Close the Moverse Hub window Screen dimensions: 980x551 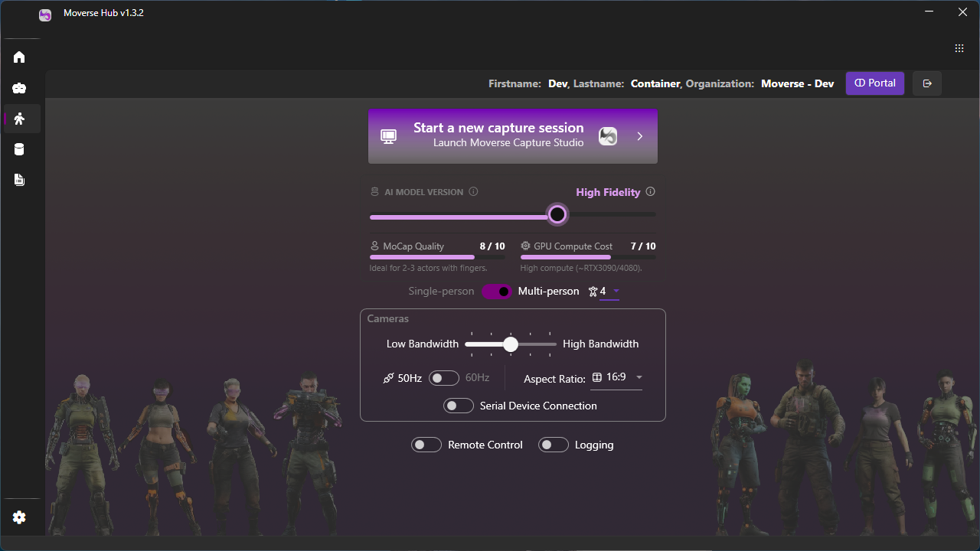click(x=963, y=12)
